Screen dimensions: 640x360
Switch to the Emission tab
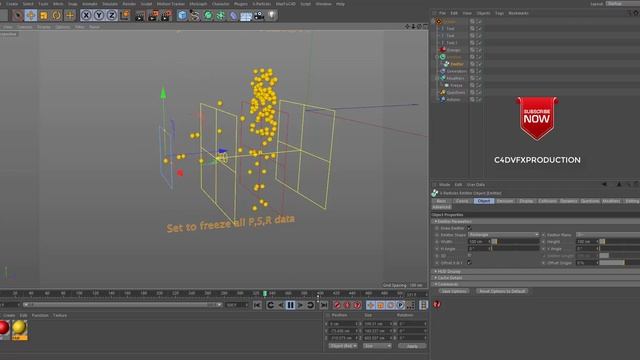point(504,201)
